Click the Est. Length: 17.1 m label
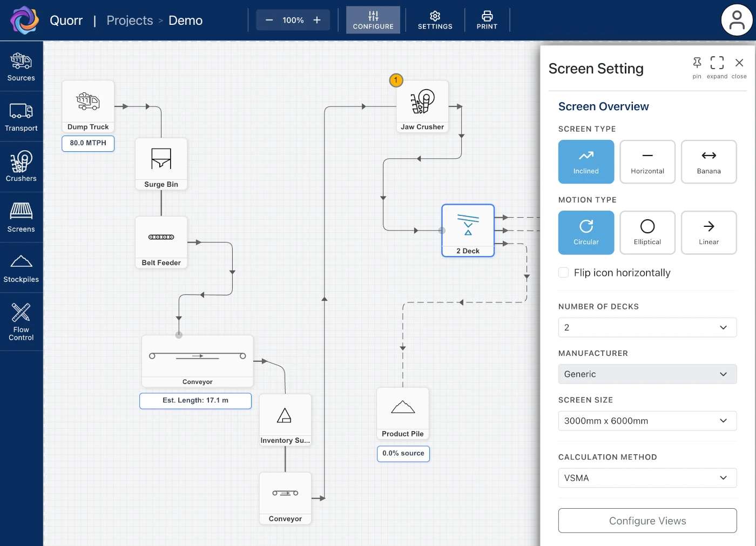 pyautogui.click(x=195, y=401)
